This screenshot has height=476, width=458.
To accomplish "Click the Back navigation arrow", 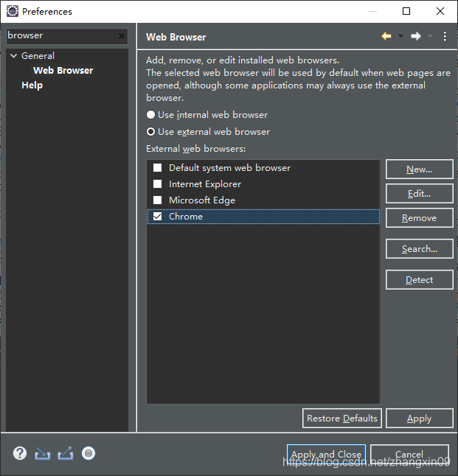I will 386,36.
